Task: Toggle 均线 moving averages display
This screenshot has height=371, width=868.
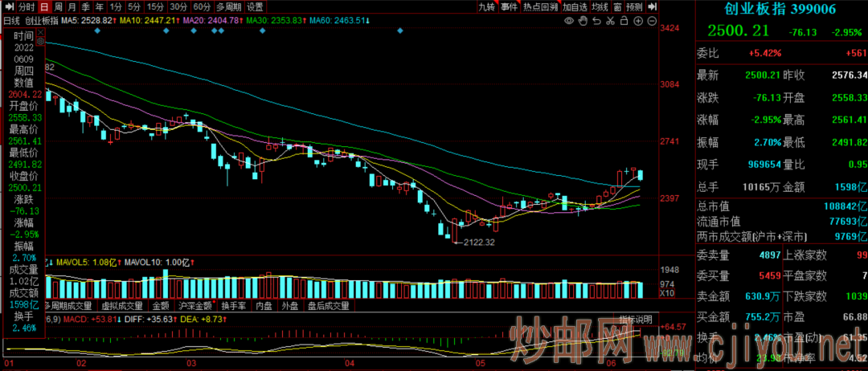Action: click(599, 7)
